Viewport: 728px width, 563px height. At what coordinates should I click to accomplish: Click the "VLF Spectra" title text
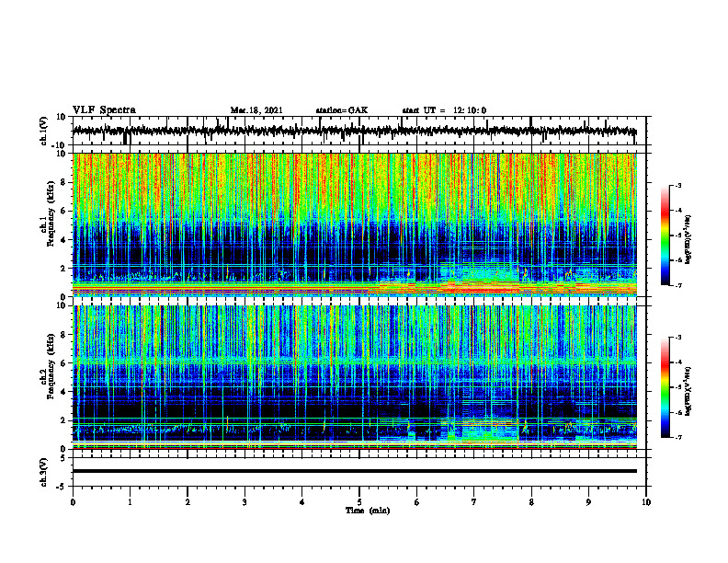pyautogui.click(x=104, y=110)
